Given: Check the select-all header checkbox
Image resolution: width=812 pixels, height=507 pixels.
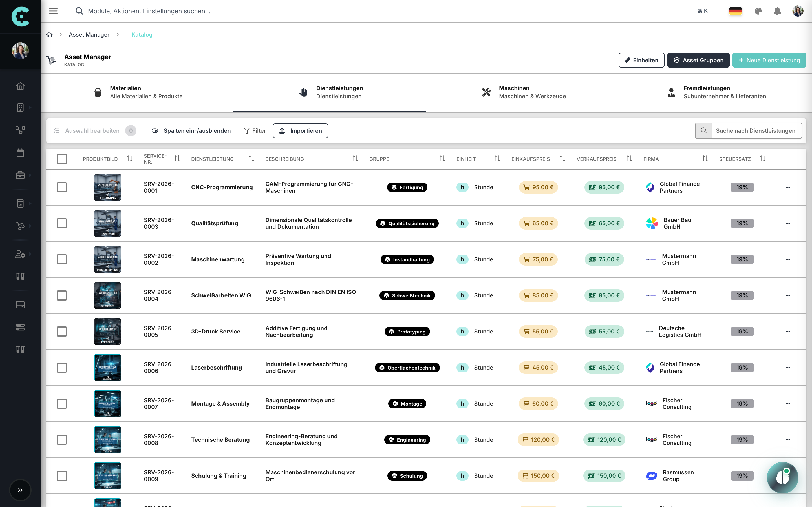Looking at the screenshot, I should pyautogui.click(x=62, y=159).
